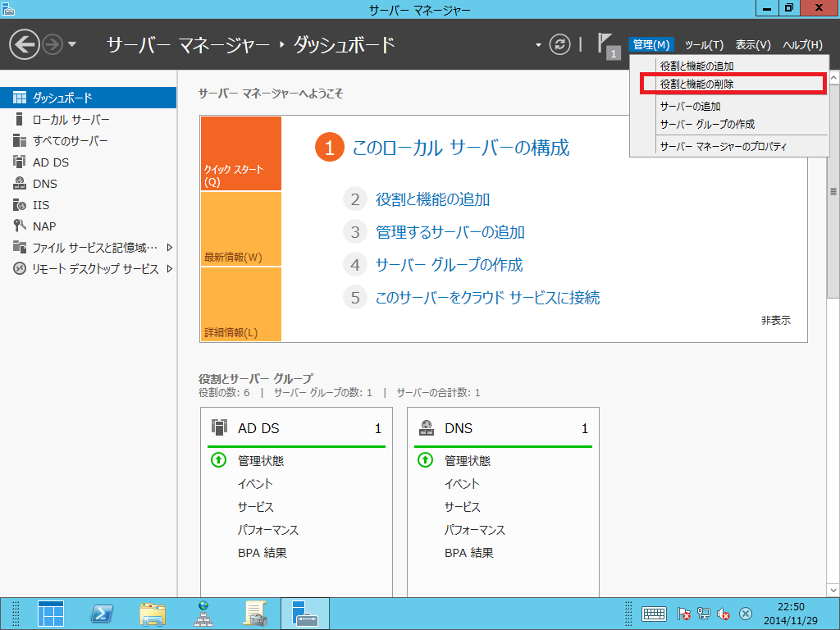Open 管理状態 in AD DS tile
This screenshot has height=630, width=840.
(261, 461)
